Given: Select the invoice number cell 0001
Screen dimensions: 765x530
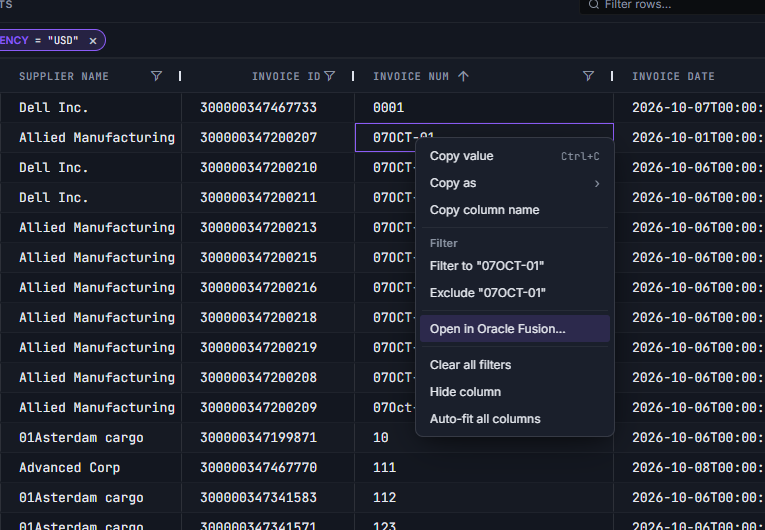Looking at the screenshot, I should [x=484, y=107].
